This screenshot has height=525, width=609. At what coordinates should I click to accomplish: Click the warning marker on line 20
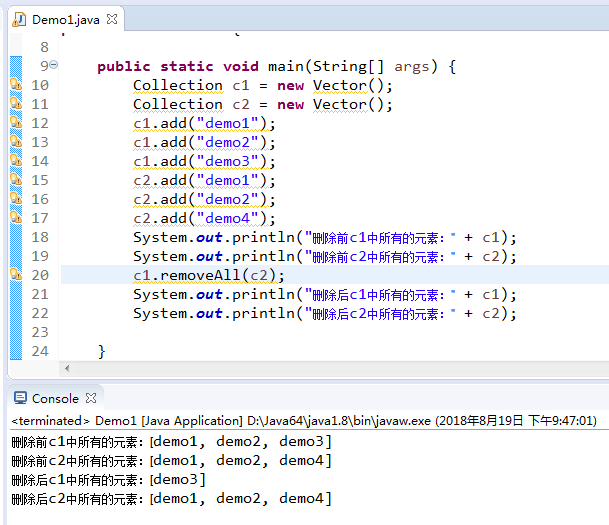[16, 274]
